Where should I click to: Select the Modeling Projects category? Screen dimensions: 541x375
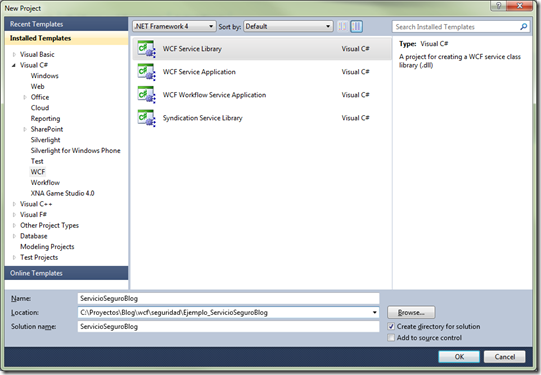click(x=47, y=247)
